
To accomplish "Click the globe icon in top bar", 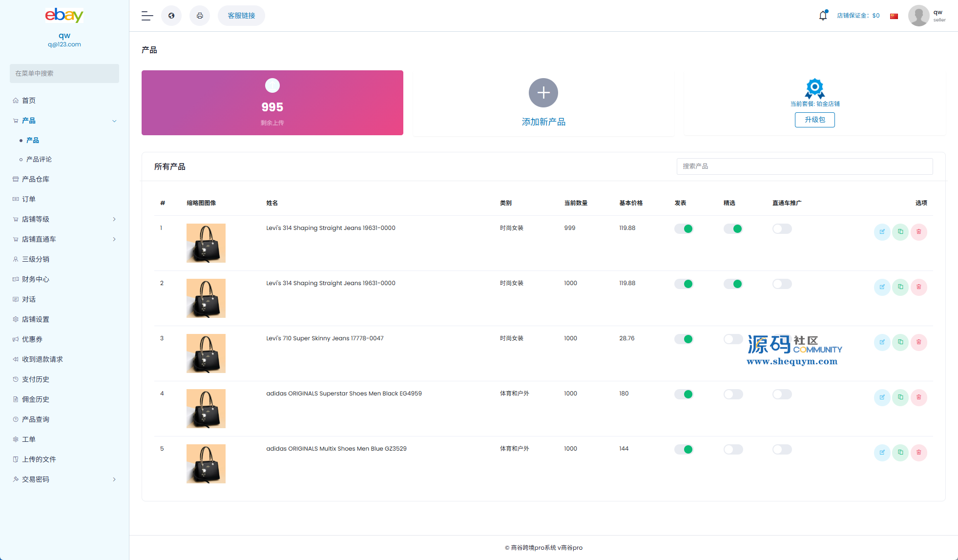I will point(171,16).
